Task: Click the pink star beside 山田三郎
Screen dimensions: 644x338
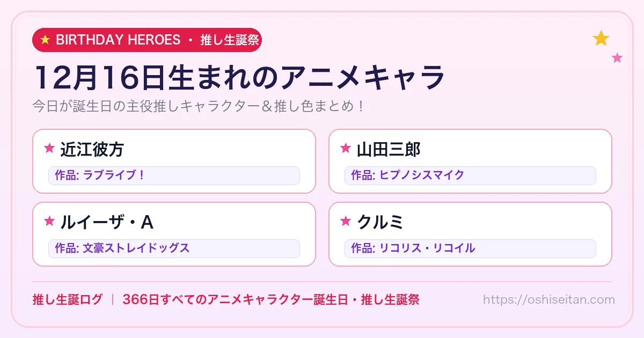Action: [346, 148]
